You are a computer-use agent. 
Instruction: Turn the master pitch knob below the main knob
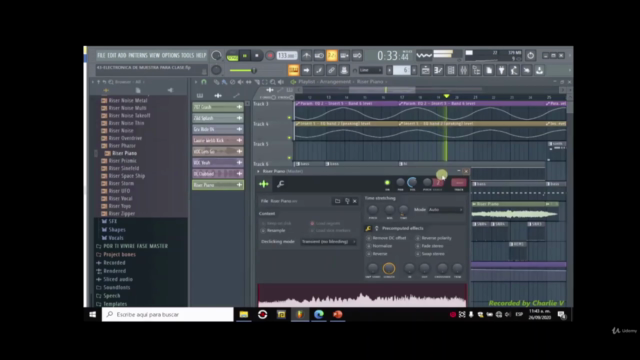pos(216,70)
